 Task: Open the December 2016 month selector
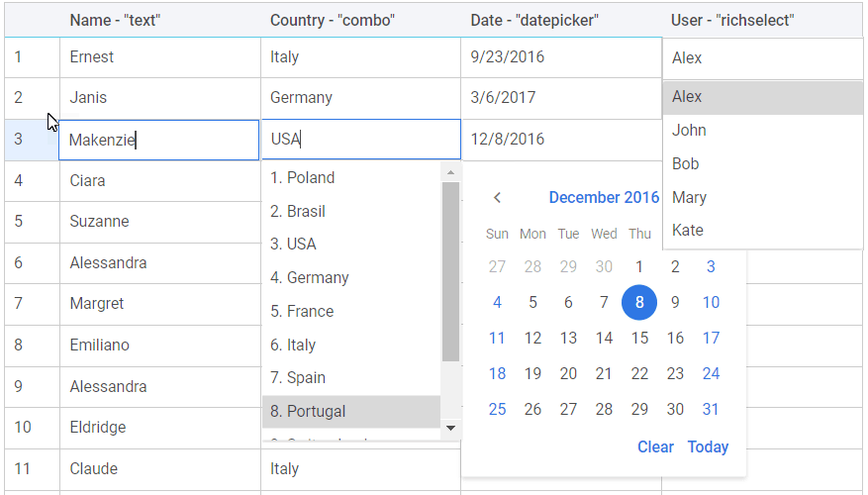click(x=604, y=198)
